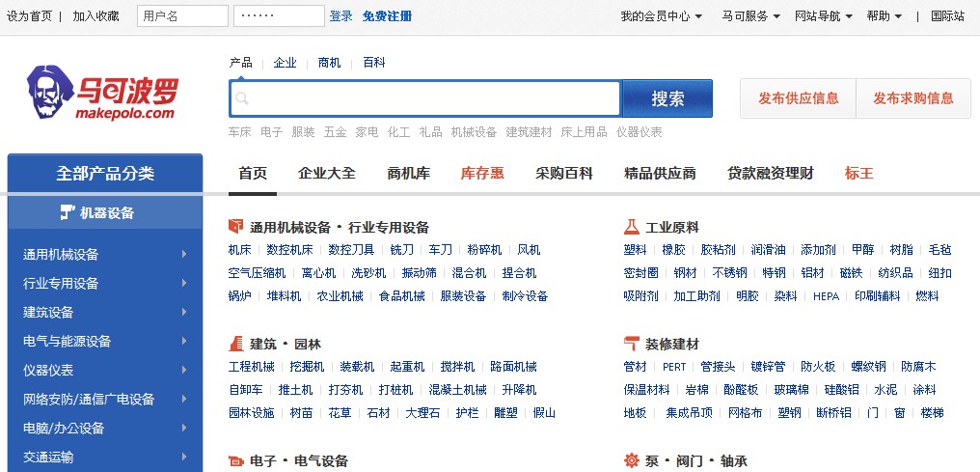The height and width of the screenshot is (472, 980).
Task: Click the 电子·电气设备 section icon
Action: [x=235, y=461]
